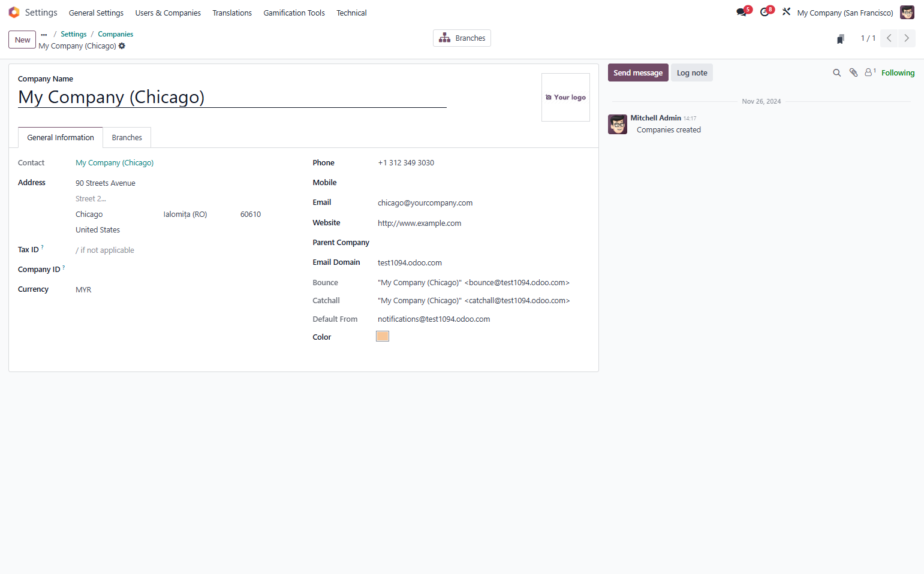
Task: Open General Settings menu
Action: 96,13
